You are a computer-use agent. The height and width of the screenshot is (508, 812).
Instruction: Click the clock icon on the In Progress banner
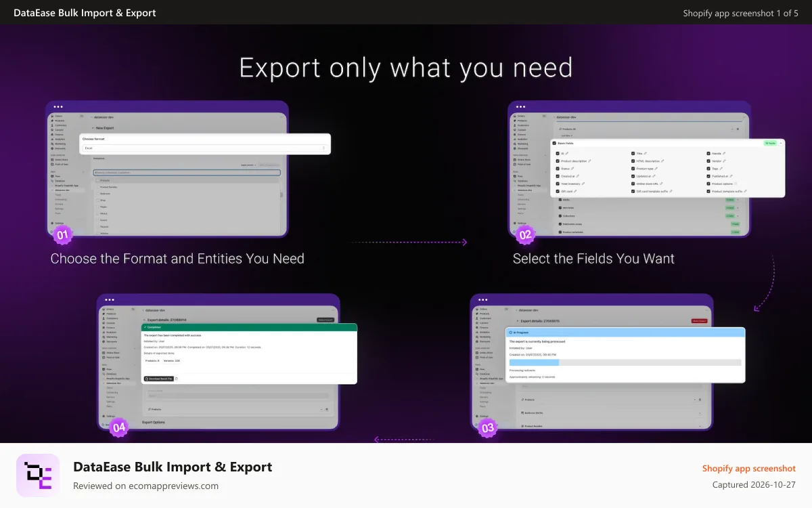(510, 333)
